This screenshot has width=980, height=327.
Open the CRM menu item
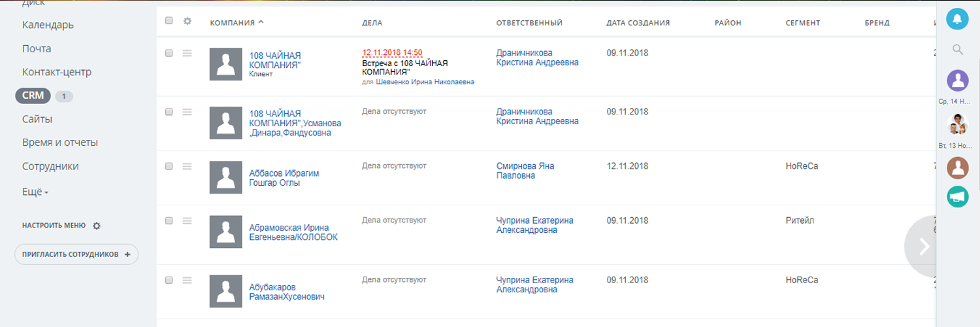pyautogui.click(x=33, y=95)
